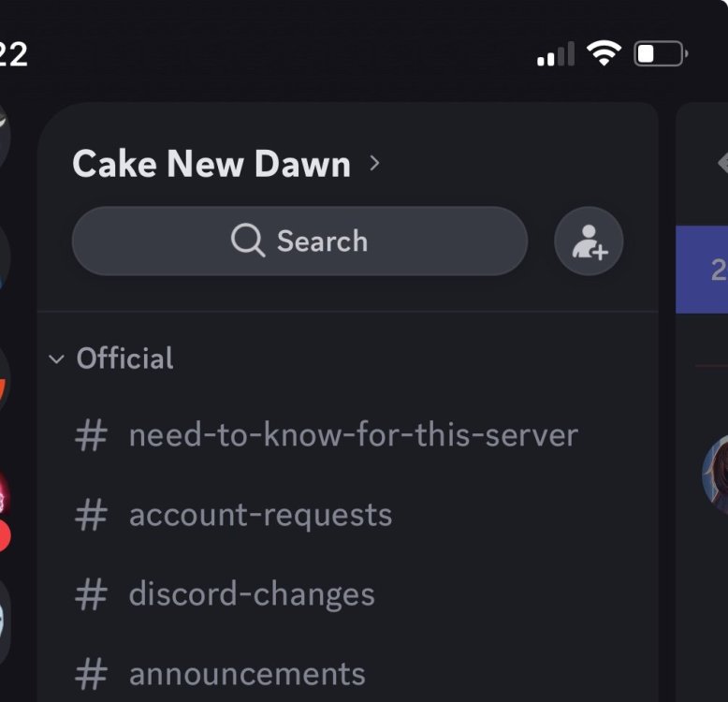Select the account-requests channel

260,515
